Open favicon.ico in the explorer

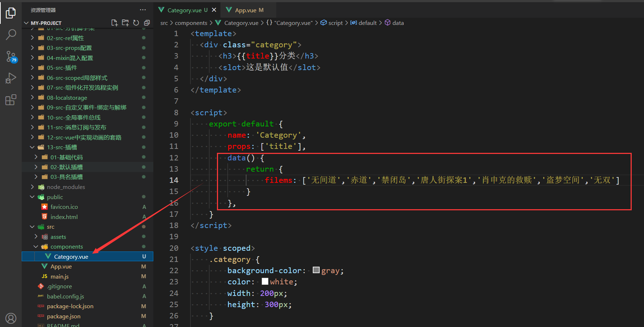[x=64, y=207]
